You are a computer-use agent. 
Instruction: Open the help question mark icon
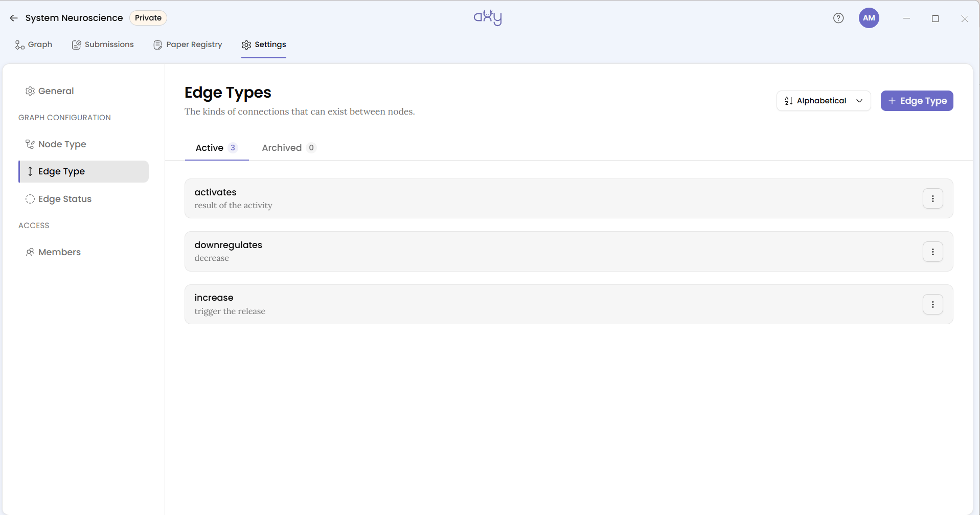838,18
